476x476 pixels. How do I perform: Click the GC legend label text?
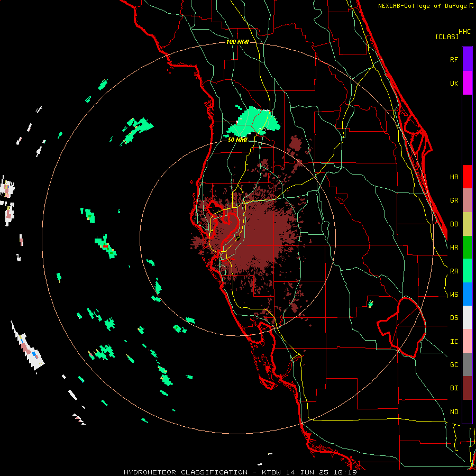click(454, 365)
